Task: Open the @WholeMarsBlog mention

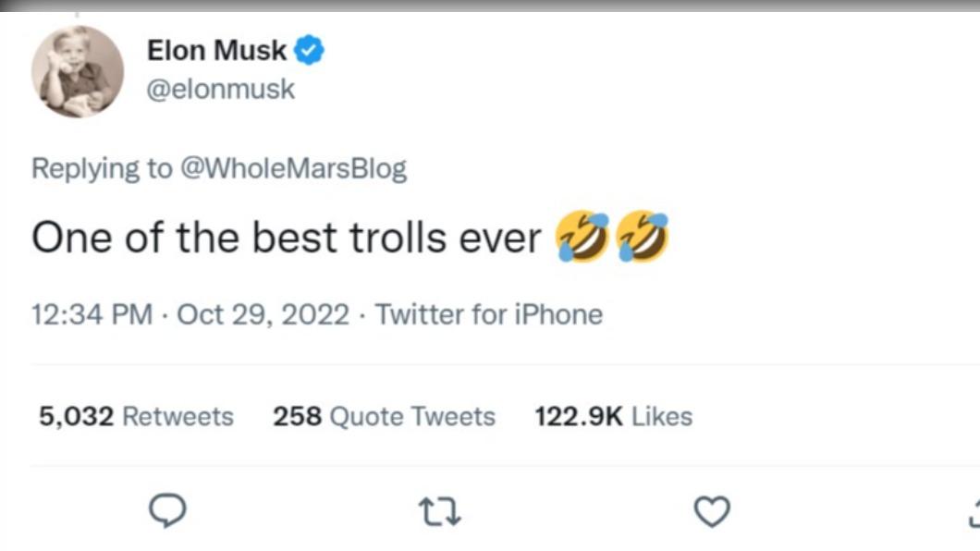Action: pos(294,168)
